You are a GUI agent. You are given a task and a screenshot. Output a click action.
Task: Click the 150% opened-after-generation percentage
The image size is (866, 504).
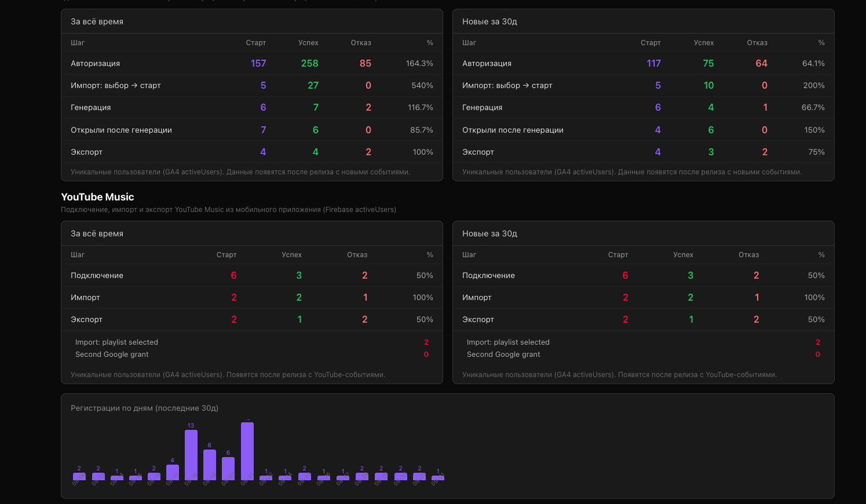coord(814,130)
